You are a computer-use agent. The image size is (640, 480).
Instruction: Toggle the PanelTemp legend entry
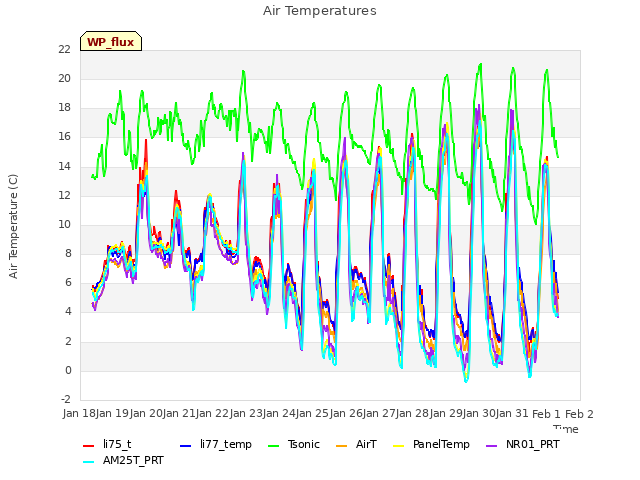pos(431,444)
